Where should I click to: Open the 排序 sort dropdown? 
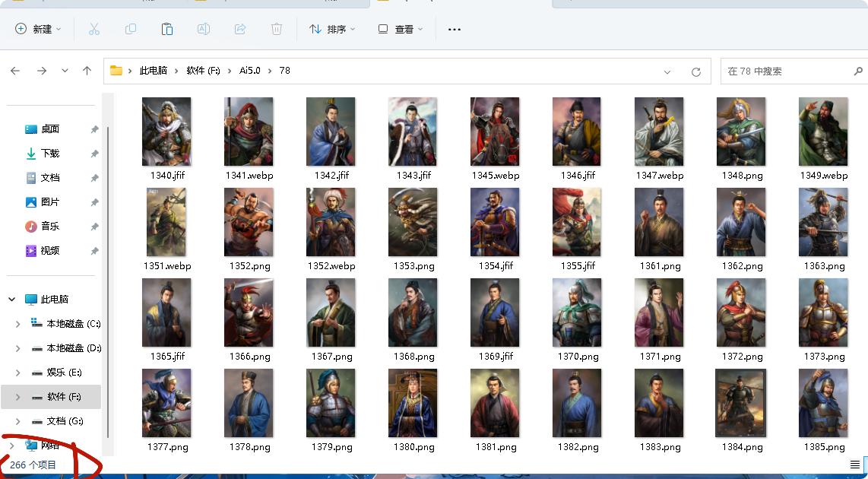(332, 30)
